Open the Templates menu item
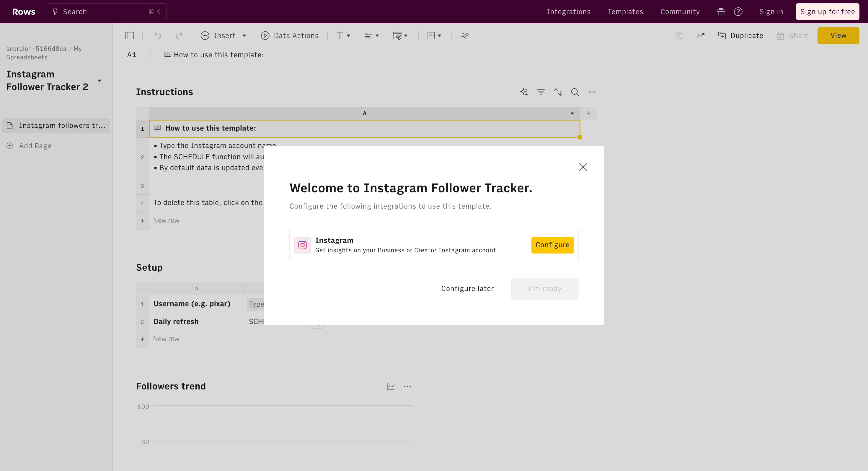868x471 pixels. tap(625, 12)
